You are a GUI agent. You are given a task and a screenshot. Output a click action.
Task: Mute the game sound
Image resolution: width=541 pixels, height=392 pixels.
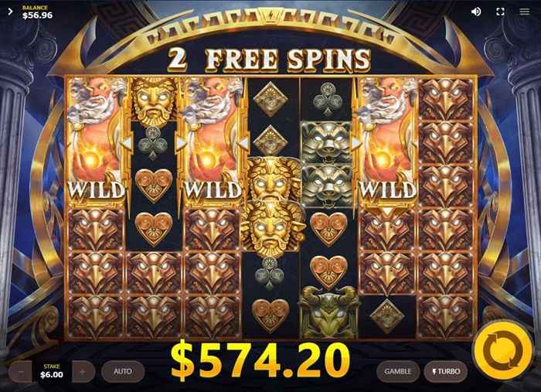click(476, 12)
